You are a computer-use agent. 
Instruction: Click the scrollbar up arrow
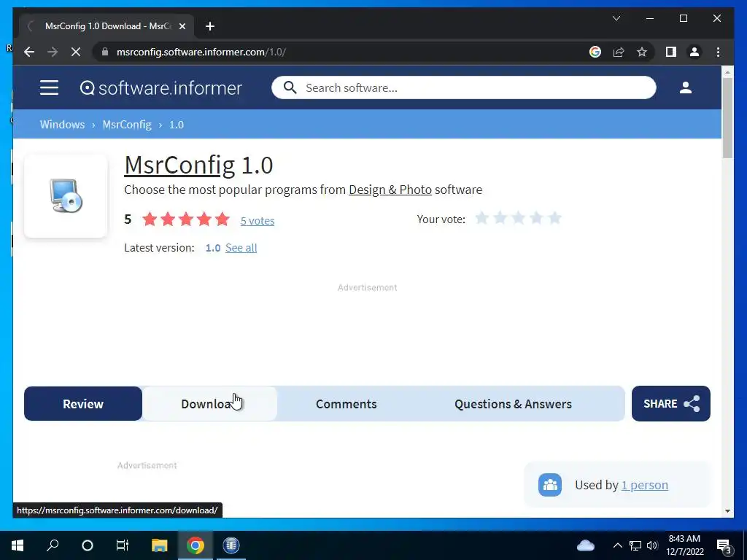[727, 72]
